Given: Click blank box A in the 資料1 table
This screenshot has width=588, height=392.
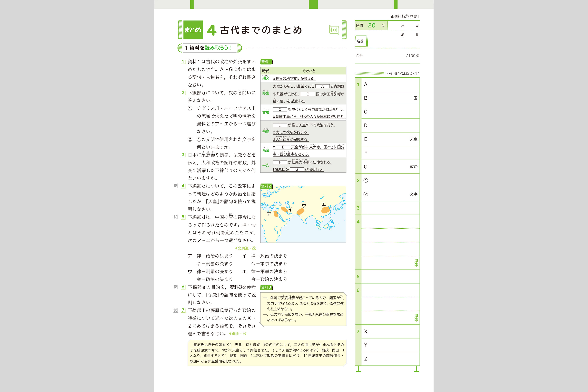Looking at the screenshot, I should (322, 86).
